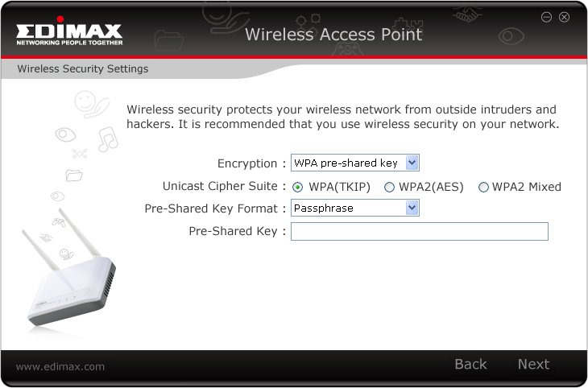
Task: Proceed with the Next button
Action: 533,364
